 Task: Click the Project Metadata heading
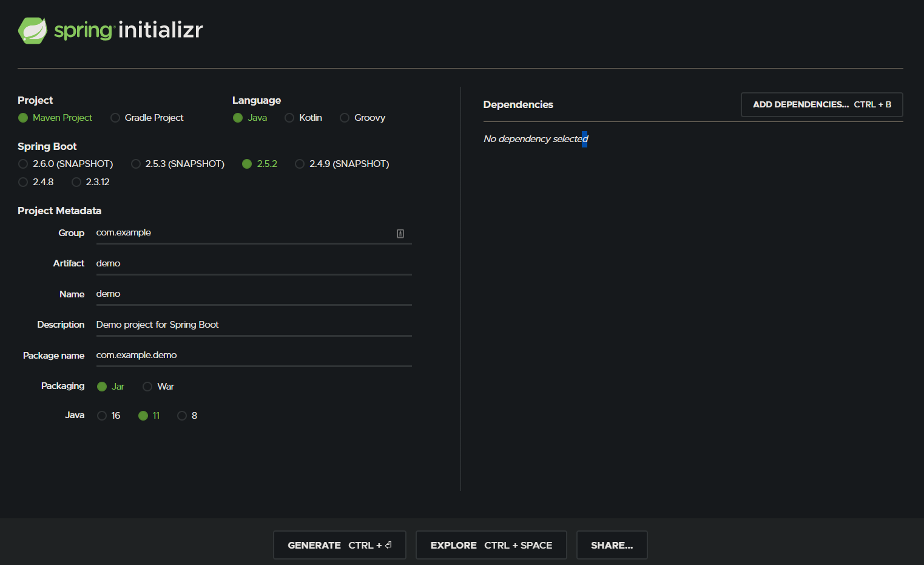pos(59,211)
